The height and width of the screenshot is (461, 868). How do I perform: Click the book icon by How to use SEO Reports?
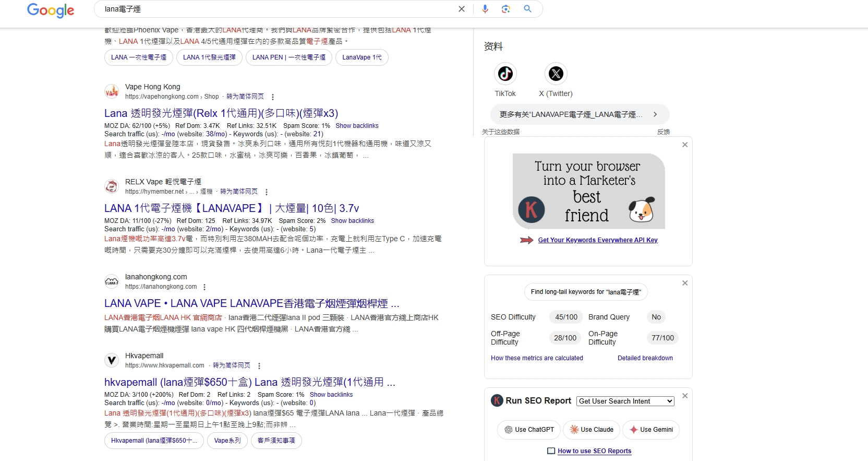[551, 451]
